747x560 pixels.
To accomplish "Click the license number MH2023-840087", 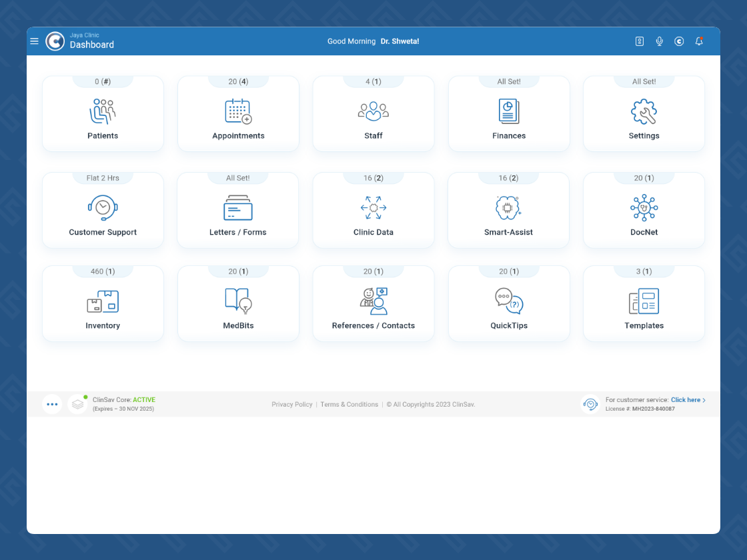I will pos(653,409).
